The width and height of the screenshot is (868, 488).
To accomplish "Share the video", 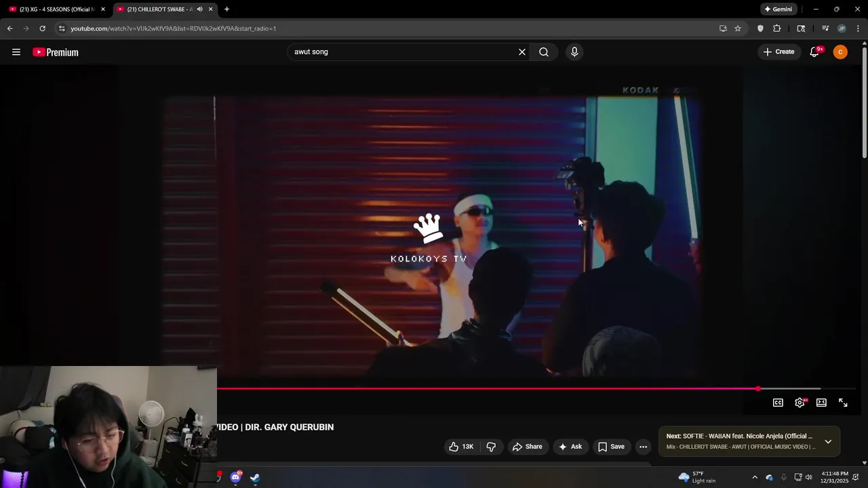I will [x=527, y=447].
